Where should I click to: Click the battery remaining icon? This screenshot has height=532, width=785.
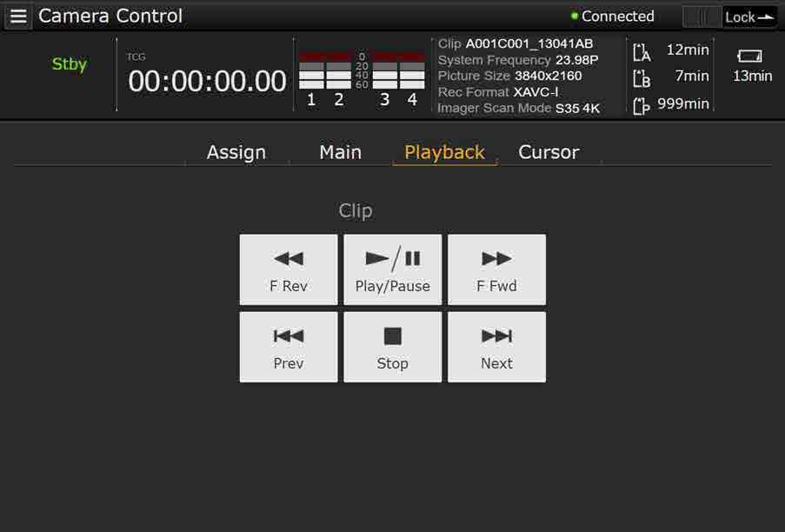pyautogui.click(x=749, y=56)
